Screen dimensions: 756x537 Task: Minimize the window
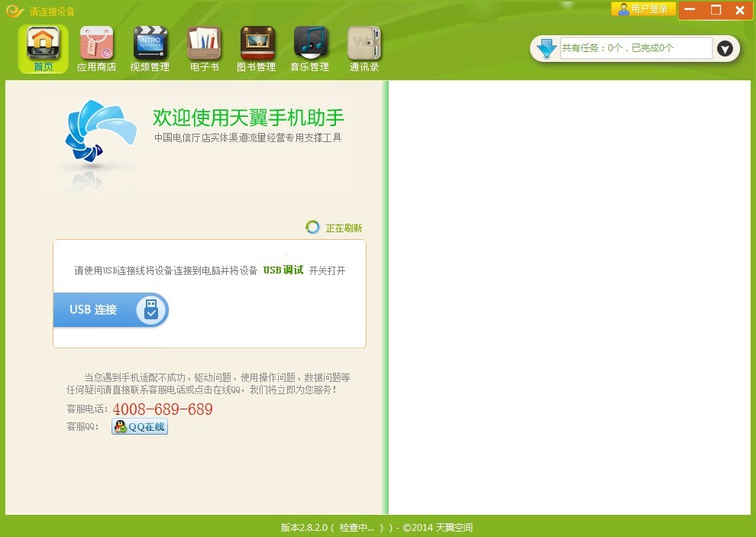click(690, 10)
